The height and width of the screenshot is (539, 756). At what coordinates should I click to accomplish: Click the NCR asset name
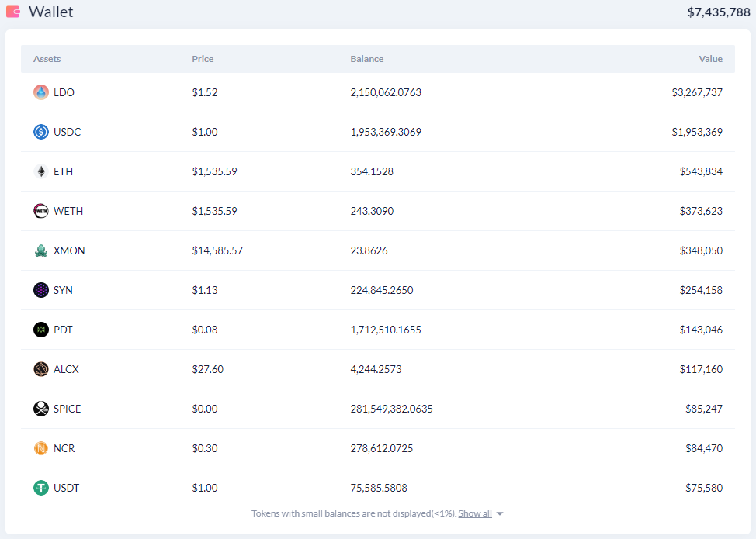click(x=64, y=448)
